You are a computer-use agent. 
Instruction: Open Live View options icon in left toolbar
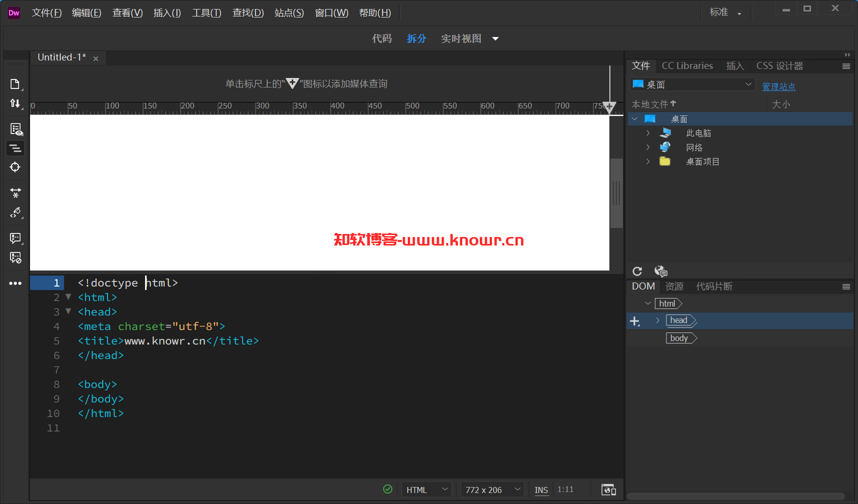[x=16, y=129]
